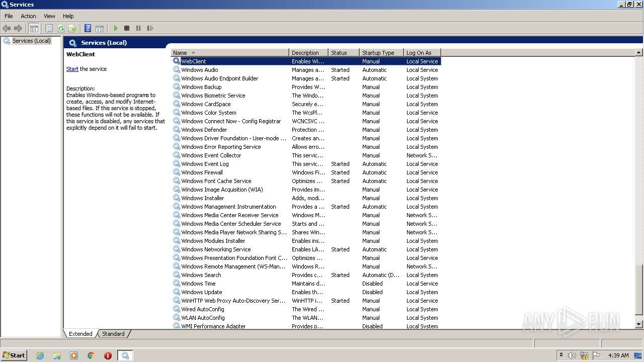The height and width of the screenshot is (362, 644).
Task: Click the Stop Service toolbar icon
Action: 127,28
